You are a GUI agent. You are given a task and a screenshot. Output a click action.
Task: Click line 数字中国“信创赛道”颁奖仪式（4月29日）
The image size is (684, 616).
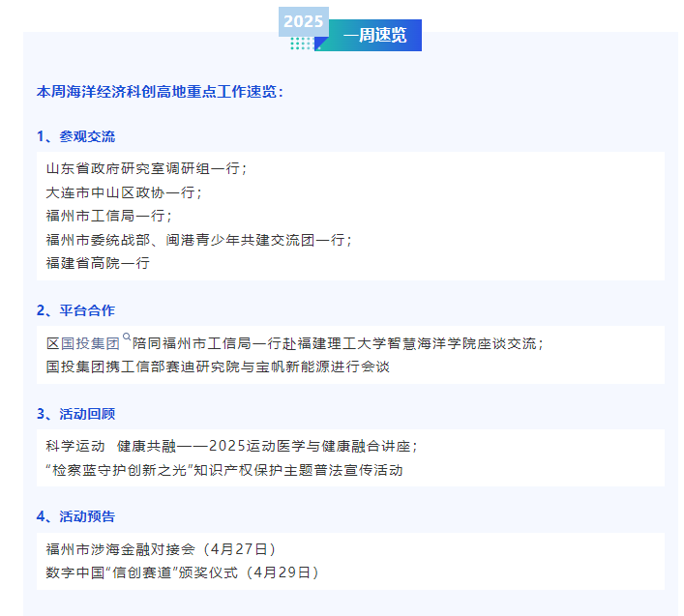click(183, 572)
